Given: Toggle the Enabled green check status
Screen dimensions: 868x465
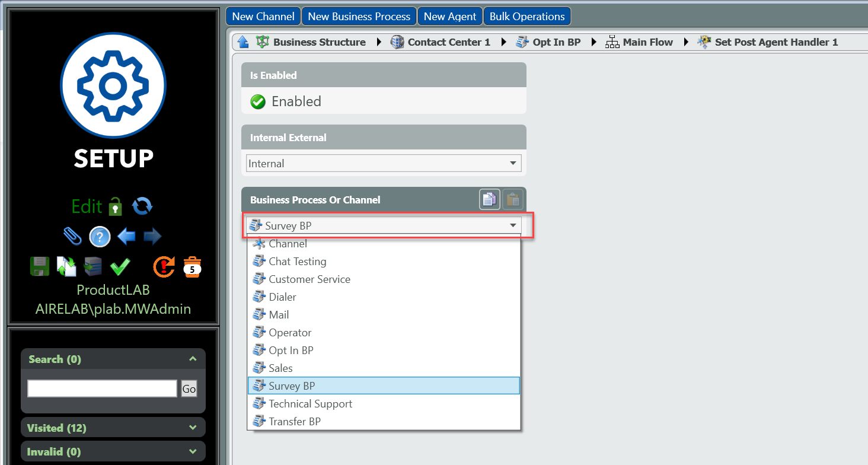Looking at the screenshot, I should pos(258,102).
